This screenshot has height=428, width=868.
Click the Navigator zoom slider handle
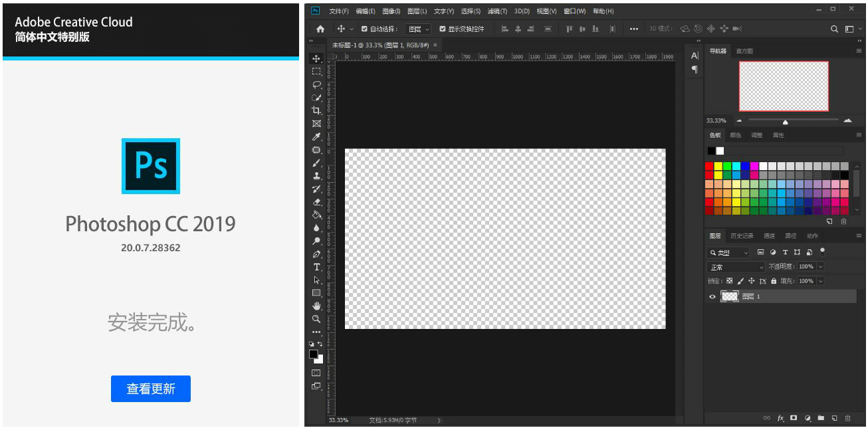786,122
